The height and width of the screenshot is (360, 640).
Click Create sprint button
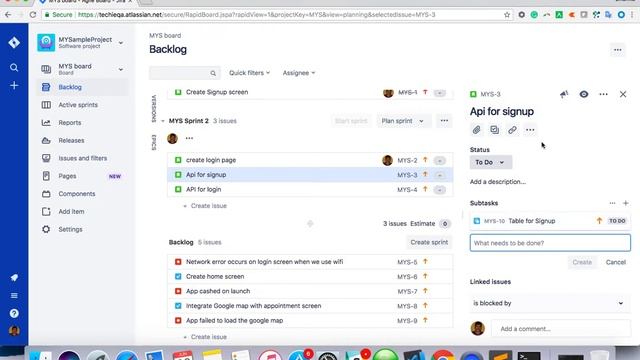[429, 242]
